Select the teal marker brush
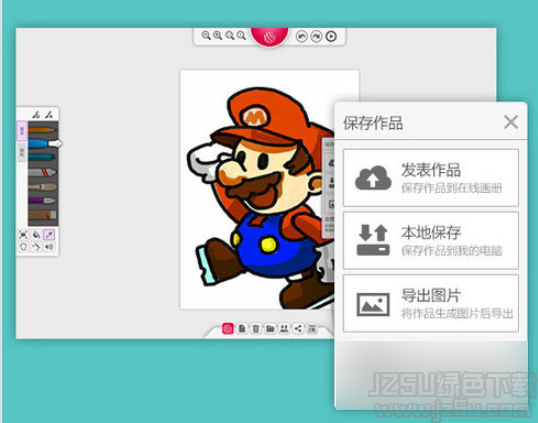This screenshot has width=538, height=423. coord(42,157)
